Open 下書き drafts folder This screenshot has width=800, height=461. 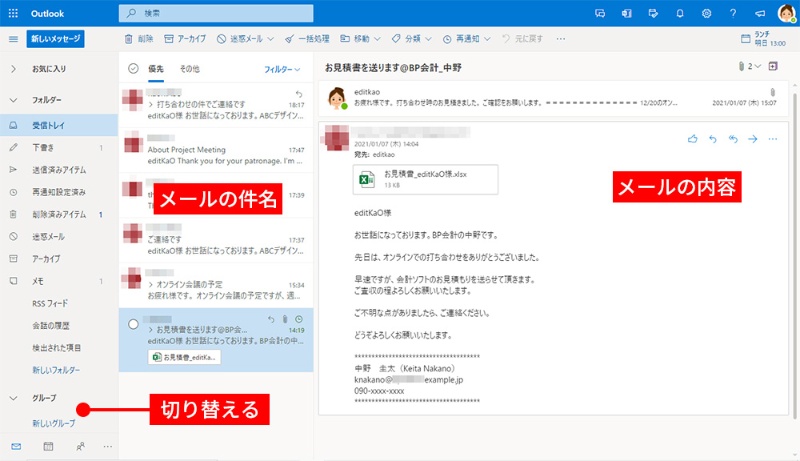[x=59, y=147]
